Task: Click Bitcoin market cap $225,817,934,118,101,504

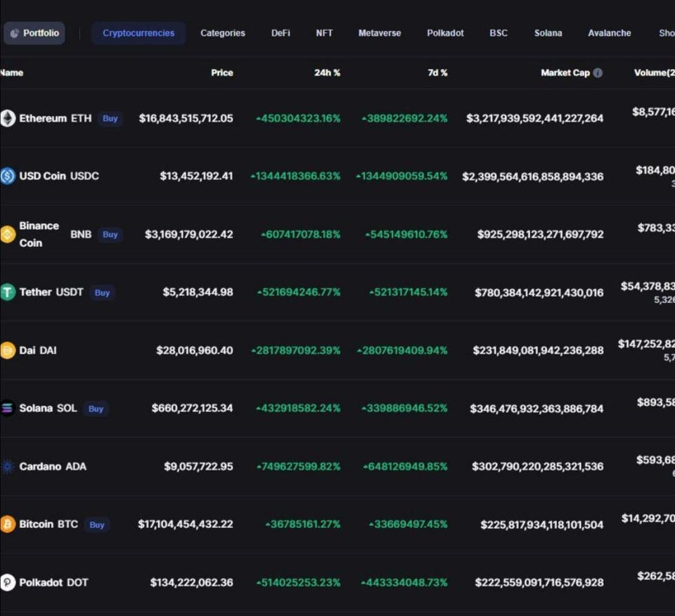Action: click(542, 525)
